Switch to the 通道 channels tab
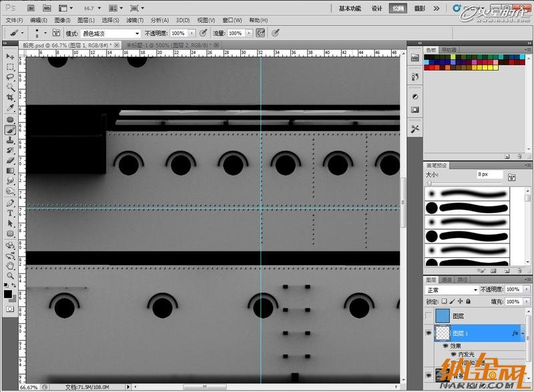Viewport: 534px width, 392px height. 447,280
